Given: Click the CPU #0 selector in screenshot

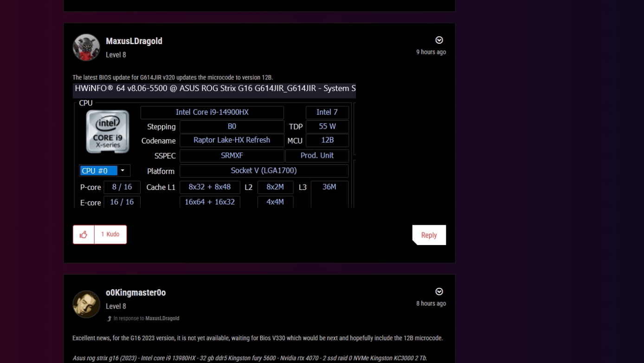Looking at the screenshot, I should [105, 171].
